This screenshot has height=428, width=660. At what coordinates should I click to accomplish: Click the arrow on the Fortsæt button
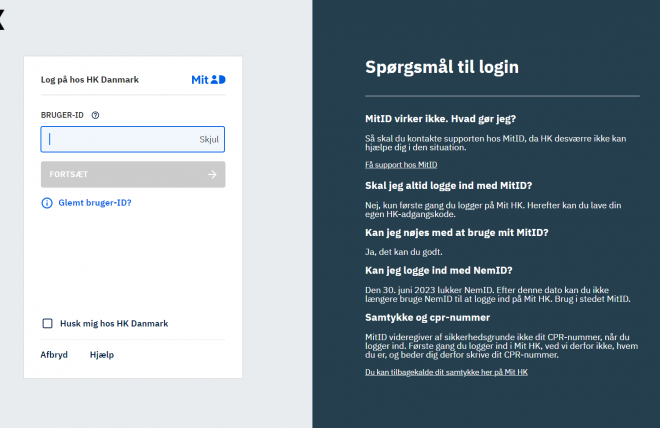pyautogui.click(x=212, y=174)
